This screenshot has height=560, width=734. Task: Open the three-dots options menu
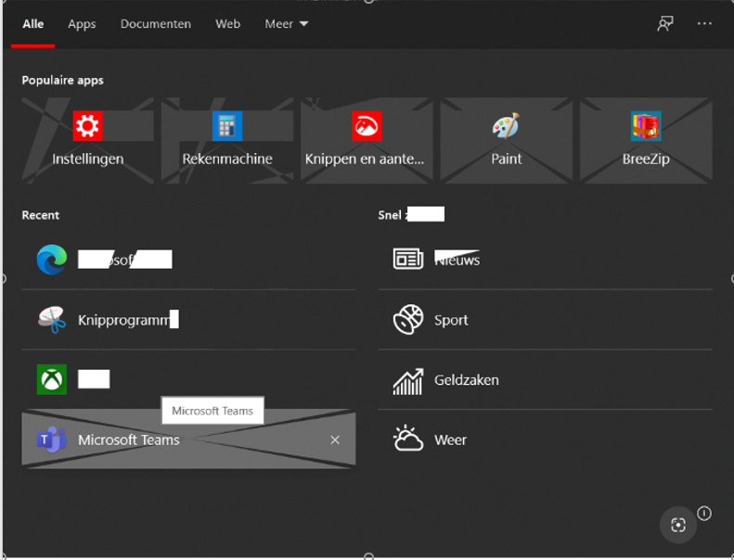click(704, 23)
